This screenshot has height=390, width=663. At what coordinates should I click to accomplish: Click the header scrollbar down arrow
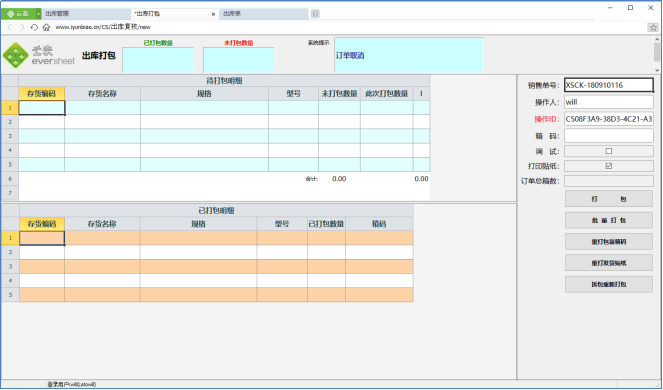[x=657, y=70]
